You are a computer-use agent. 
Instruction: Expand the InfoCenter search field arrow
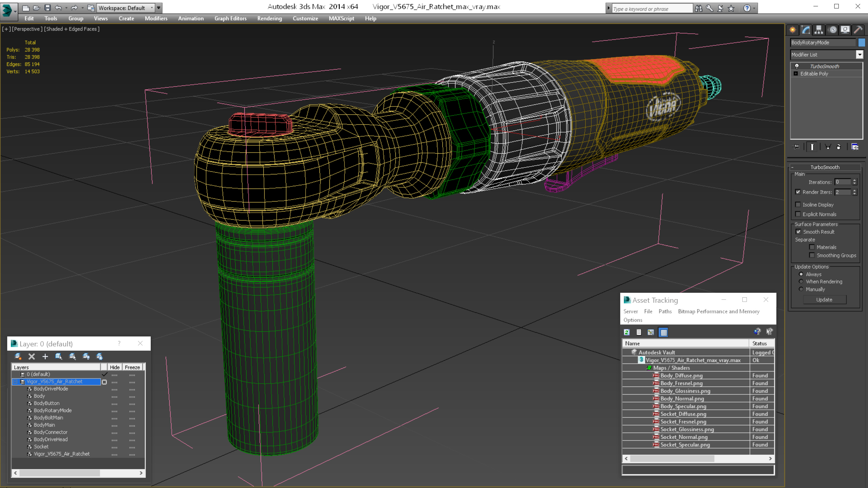point(609,8)
